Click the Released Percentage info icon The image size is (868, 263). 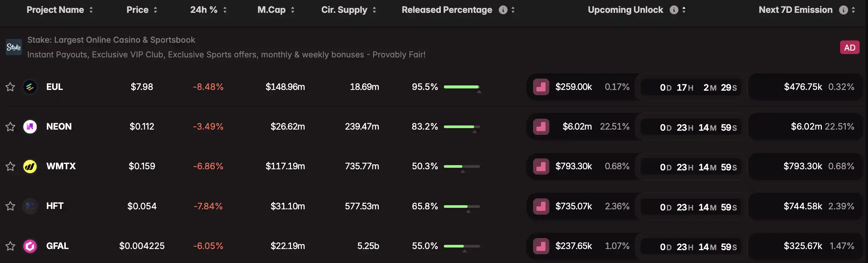click(503, 10)
